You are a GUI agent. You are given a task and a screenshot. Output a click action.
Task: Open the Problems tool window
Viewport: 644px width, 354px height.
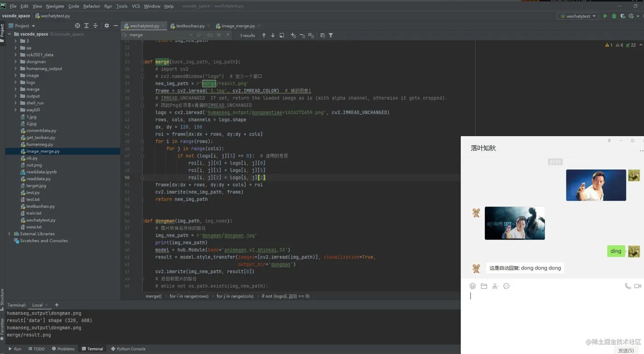pos(63,349)
